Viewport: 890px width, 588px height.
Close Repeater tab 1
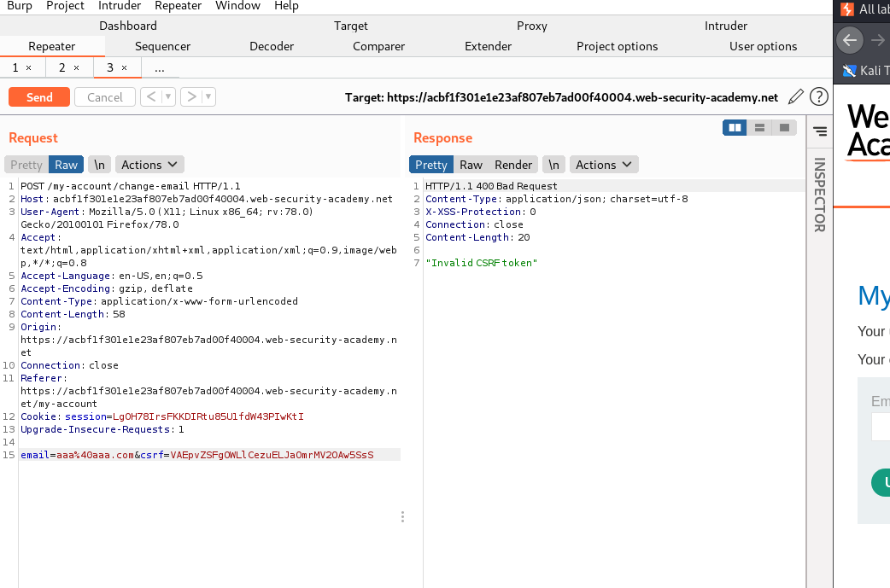coord(29,68)
